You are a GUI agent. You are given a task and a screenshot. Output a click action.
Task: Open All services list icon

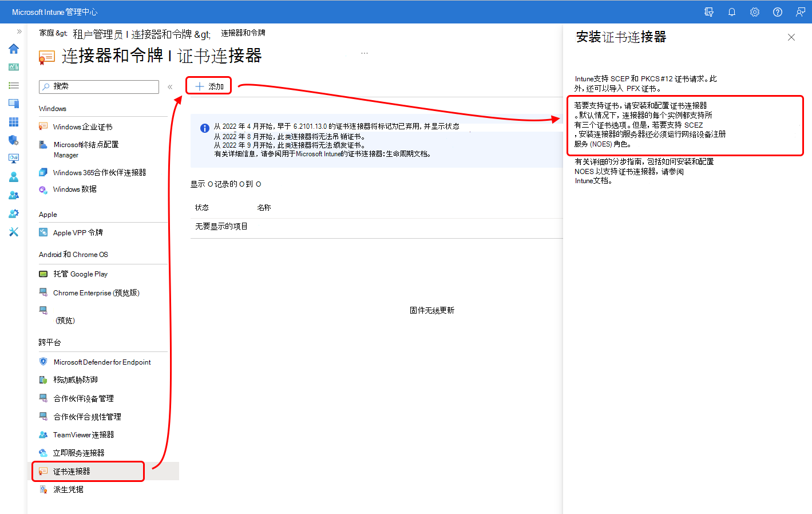click(x=14, y=85)
